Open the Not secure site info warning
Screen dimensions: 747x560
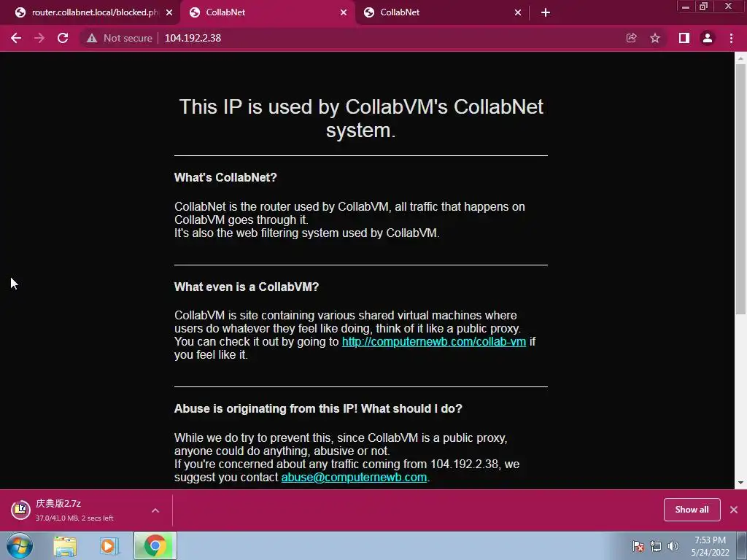point(120,38)
